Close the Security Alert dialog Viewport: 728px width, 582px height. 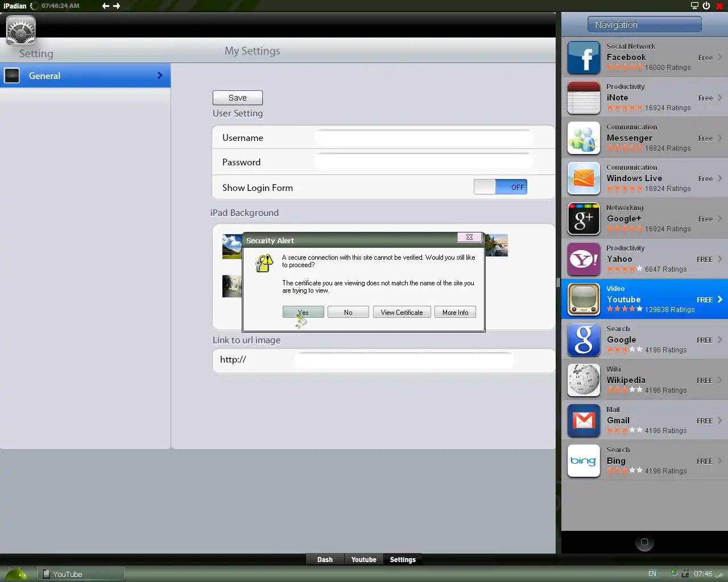point(470,237)
